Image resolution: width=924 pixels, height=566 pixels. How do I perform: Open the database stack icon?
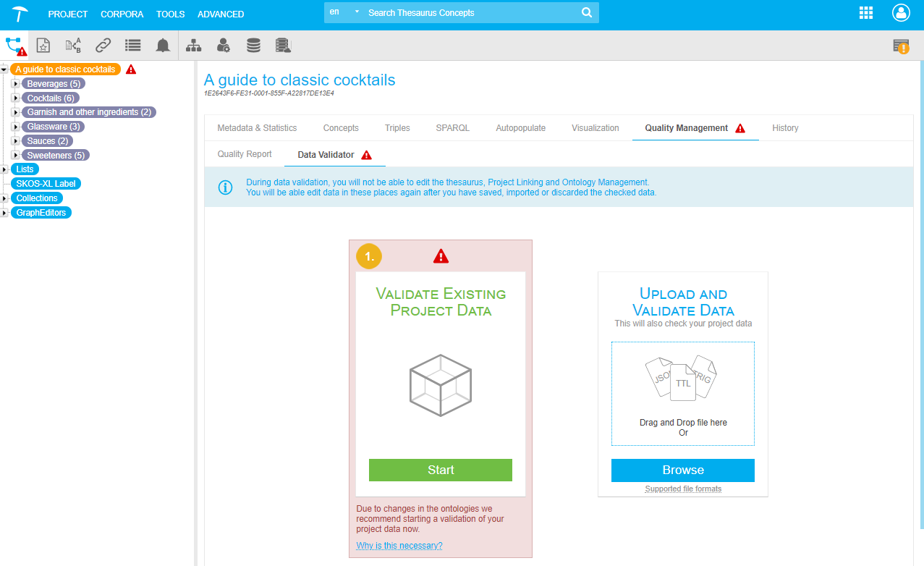pos(253,46)
